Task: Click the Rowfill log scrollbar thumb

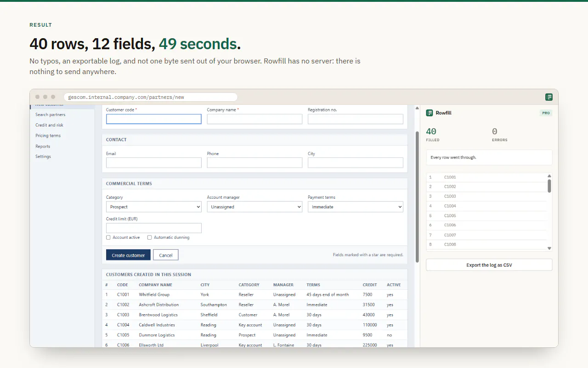Action: pyautogui.click(x=549, y=186)
